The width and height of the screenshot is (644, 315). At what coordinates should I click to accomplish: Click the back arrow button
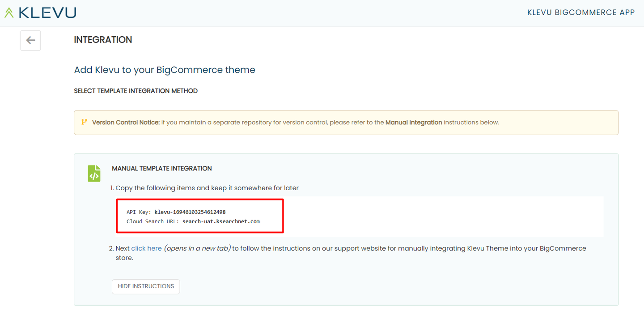pos(30,40)
